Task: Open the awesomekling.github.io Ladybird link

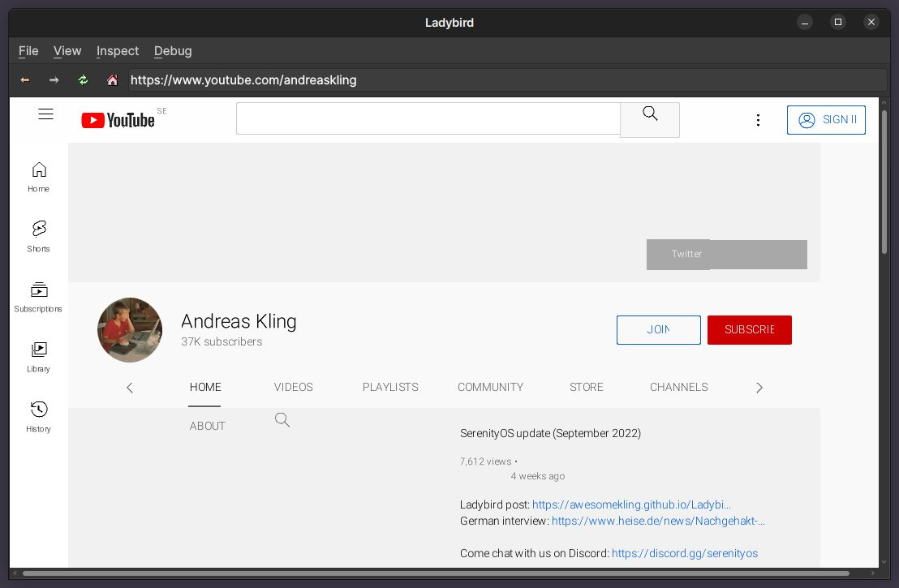Action: click(x=630, y=505)
